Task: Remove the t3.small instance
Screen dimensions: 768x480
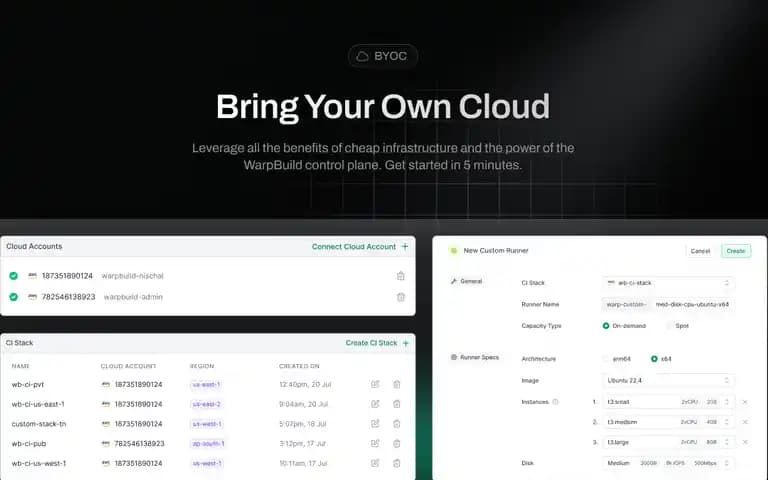Action: 745,402
